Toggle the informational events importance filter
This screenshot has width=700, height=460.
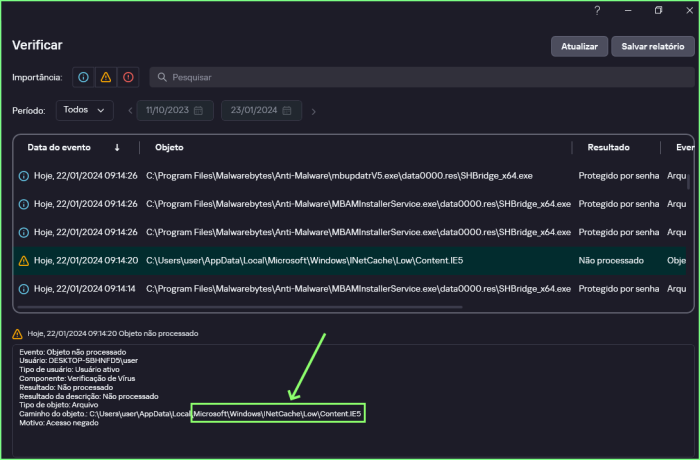pyautogui.click(x=83, y=77)
